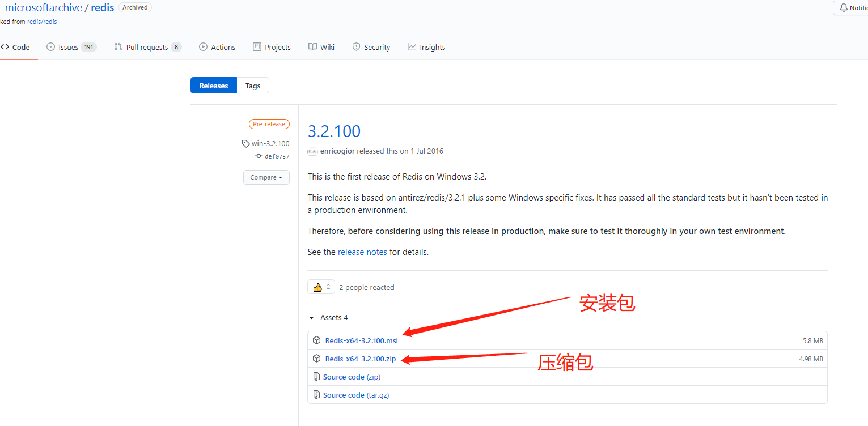This screenshot has width=868, height=426.
Task: Click the 5.8 MB file size
Action: point(812,341)
